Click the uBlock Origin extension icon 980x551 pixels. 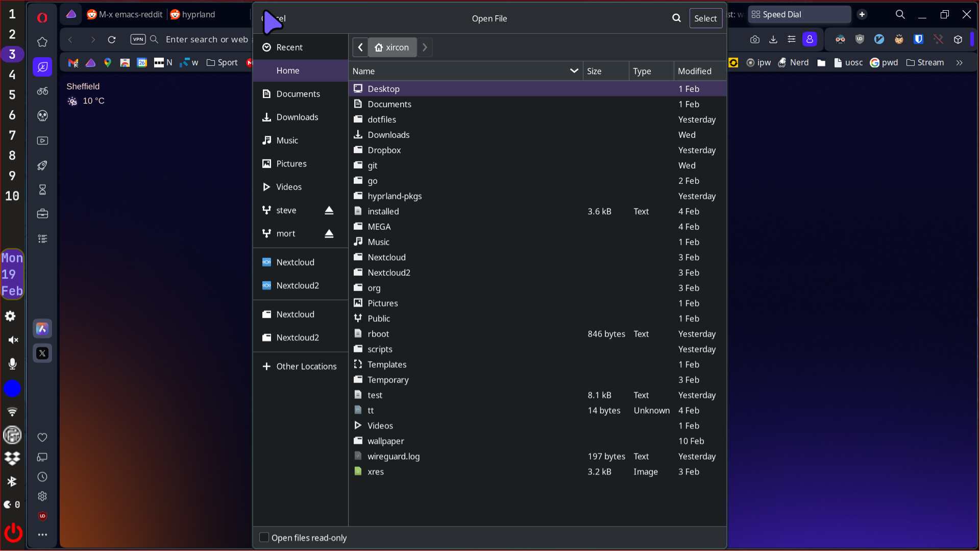click(x=860, y=39)
